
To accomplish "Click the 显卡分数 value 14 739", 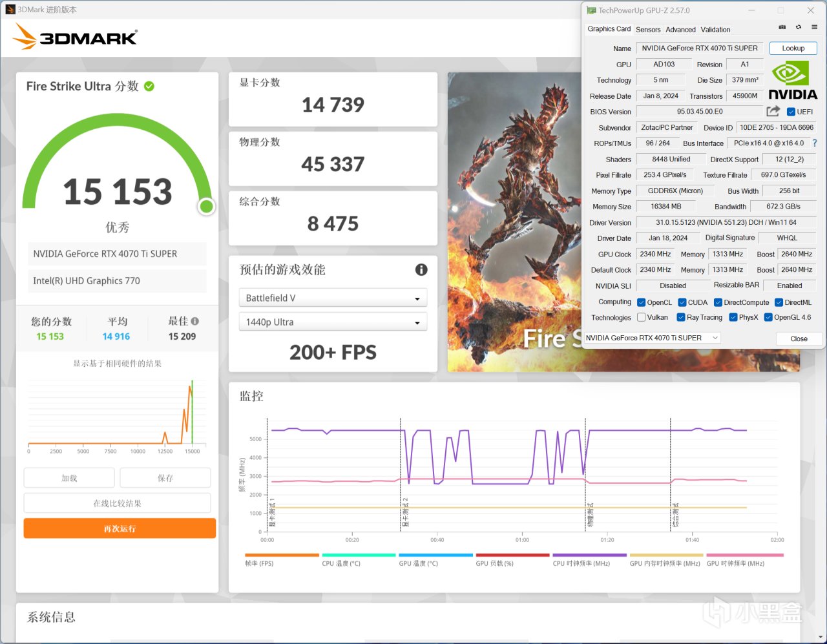I will [x=333, y=105].
